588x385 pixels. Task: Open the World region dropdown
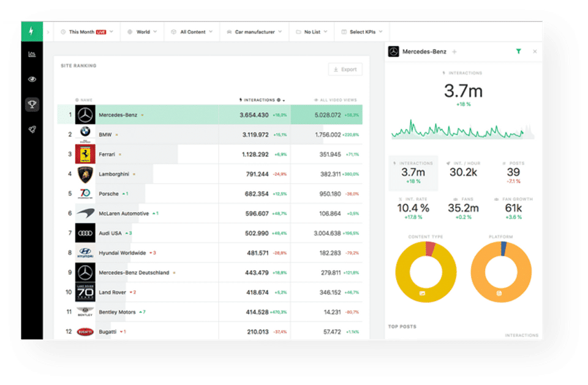click(x=142, y=32)
